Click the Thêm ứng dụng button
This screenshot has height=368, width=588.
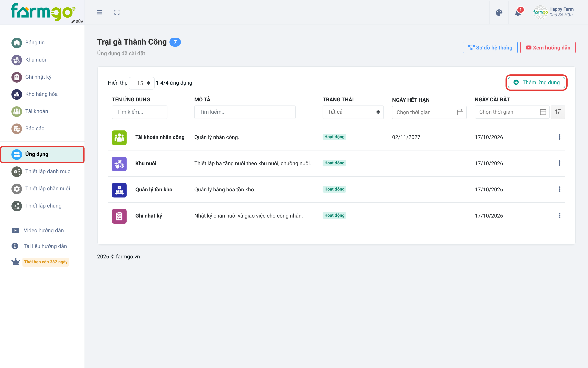[x=536, y=83]
